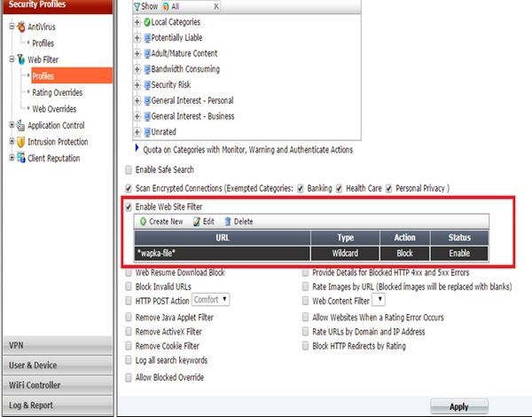The height and width of the screenshot is (417, 532).
Task: Click the Status column header
Action: click(x=459, y=238)
